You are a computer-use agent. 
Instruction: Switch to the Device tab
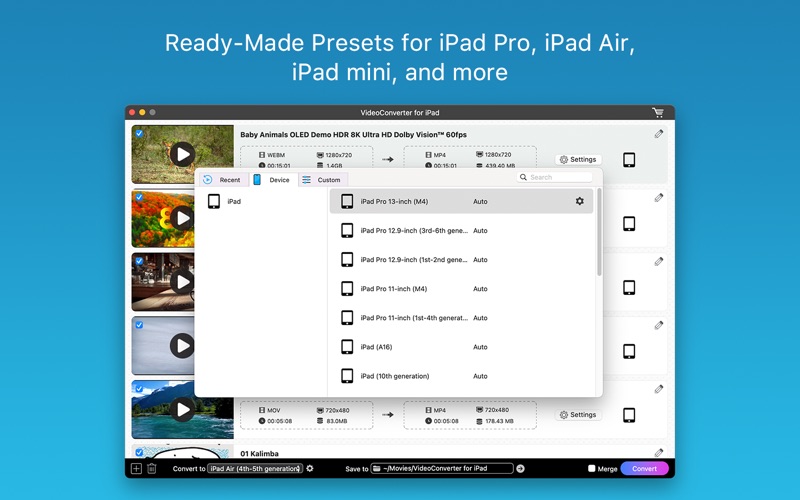click(273, 180)
